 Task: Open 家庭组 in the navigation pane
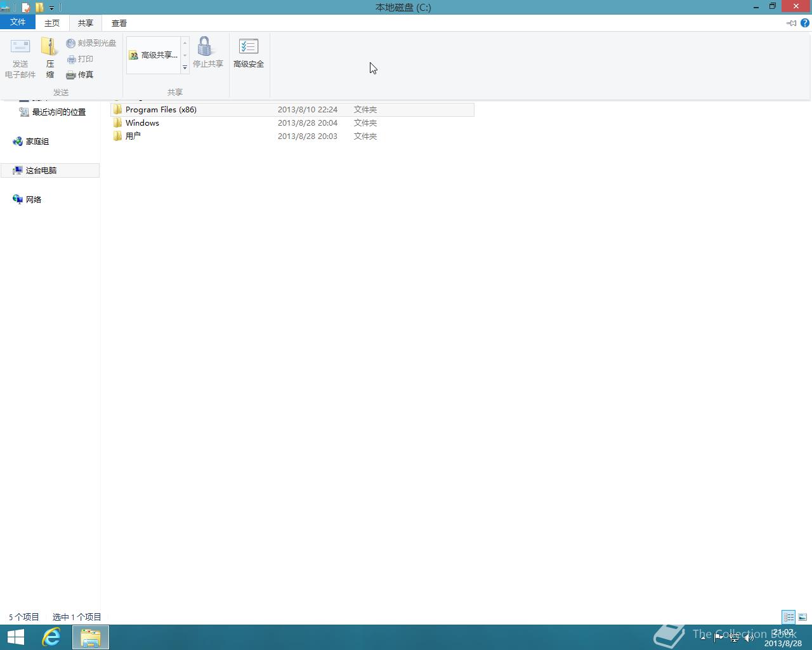tap(31, 142)
